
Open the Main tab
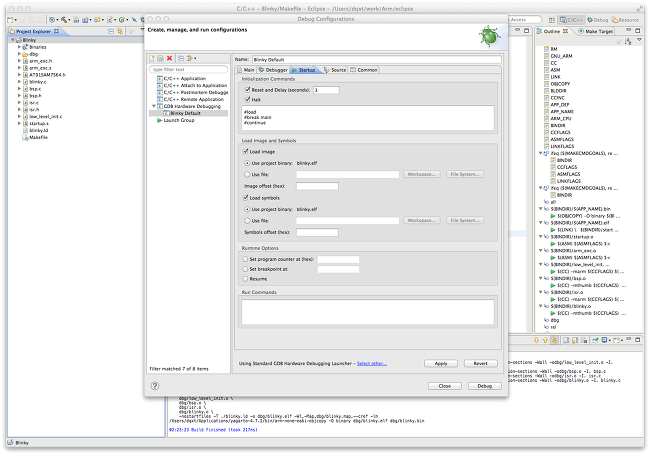(x=246, y=70)
